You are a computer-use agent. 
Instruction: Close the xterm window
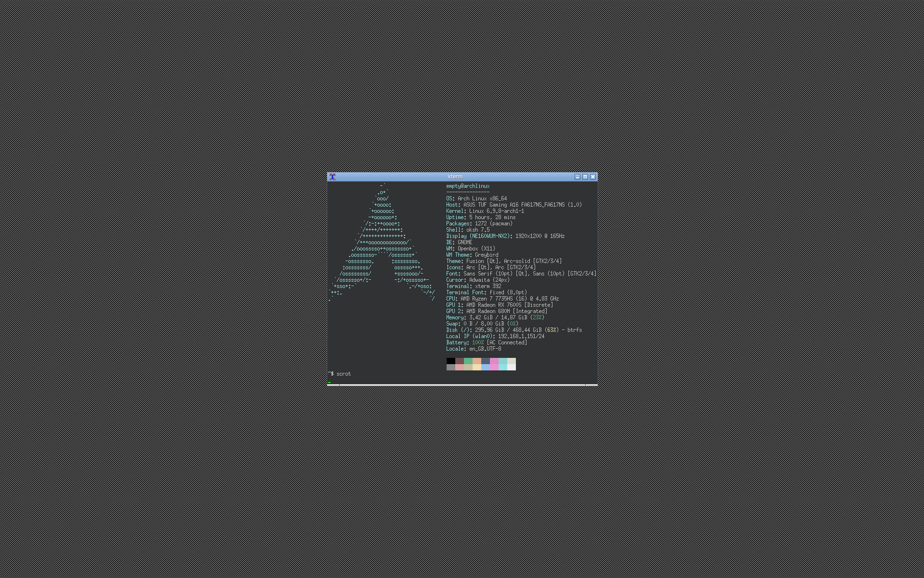tap(593, 177)
